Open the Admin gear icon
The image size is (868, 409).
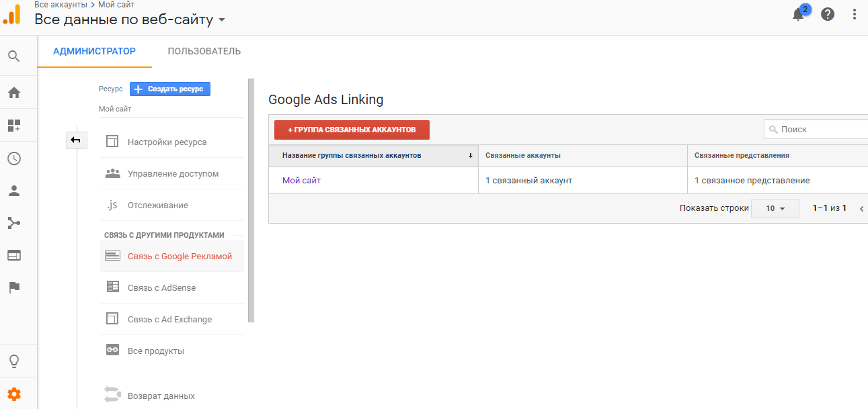pyautogui.click(x=14, y=394)
